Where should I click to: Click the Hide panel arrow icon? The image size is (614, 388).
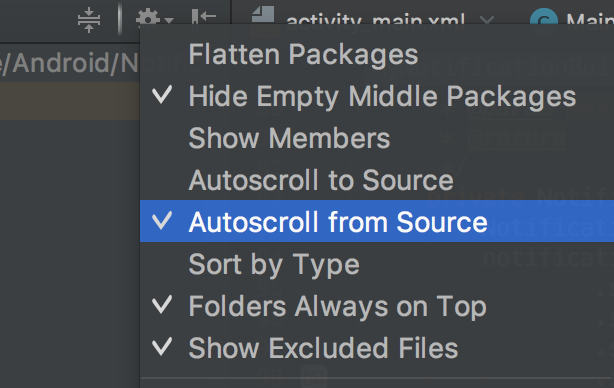pos(204,16)
